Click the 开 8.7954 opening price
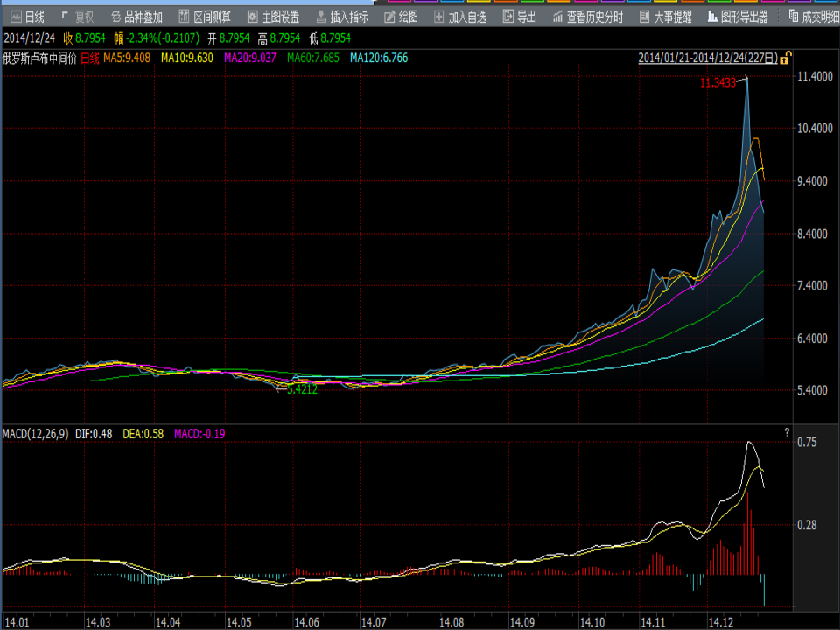The height and width of the screenshot is (630, 840). tap(228, 38)
